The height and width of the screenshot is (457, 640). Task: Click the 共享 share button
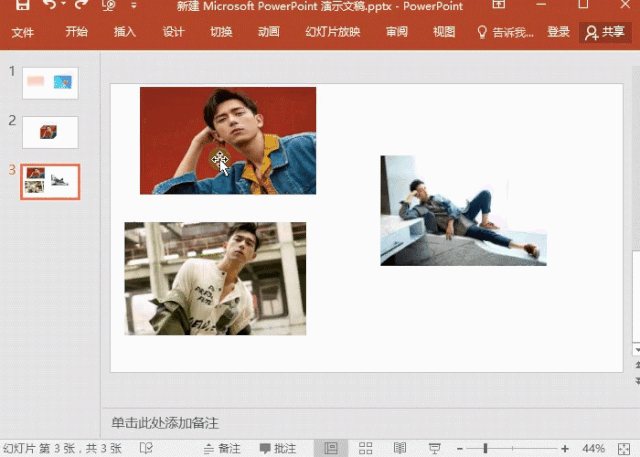point(605,32)
